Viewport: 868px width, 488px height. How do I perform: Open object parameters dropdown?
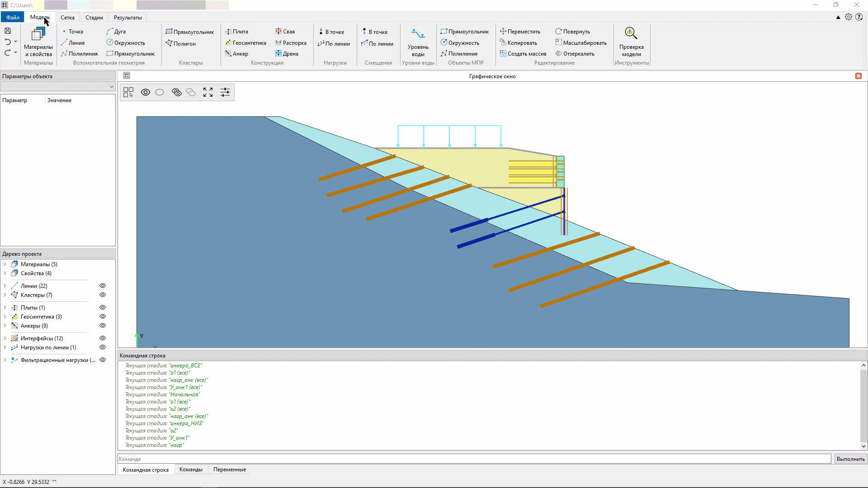coord(111,87)
